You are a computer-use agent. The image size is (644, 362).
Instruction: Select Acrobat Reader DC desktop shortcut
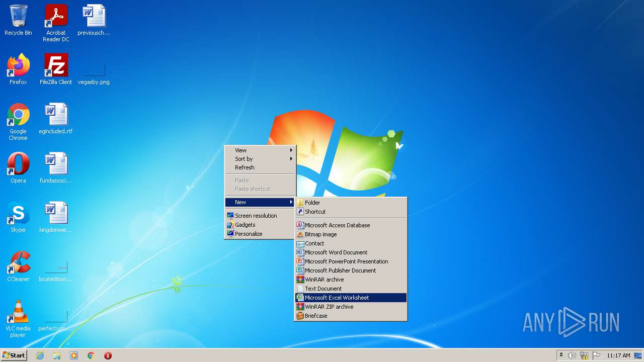pyautogui.click(x=56, y=23)
